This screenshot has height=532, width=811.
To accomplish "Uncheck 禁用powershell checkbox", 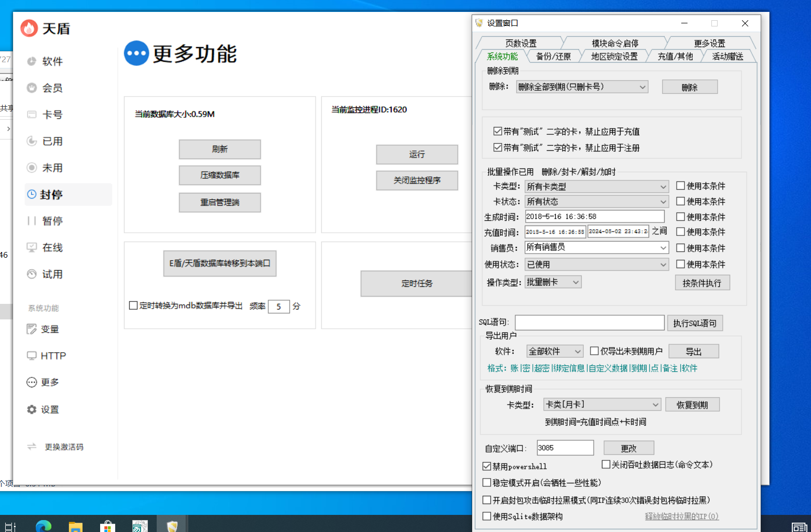I will click(x=487, y=466).
